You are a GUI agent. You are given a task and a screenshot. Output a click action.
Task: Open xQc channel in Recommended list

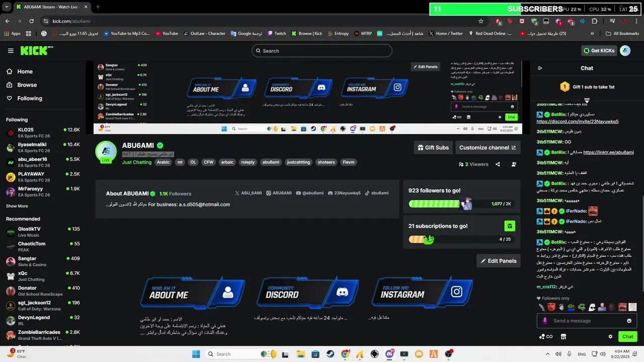43,276
